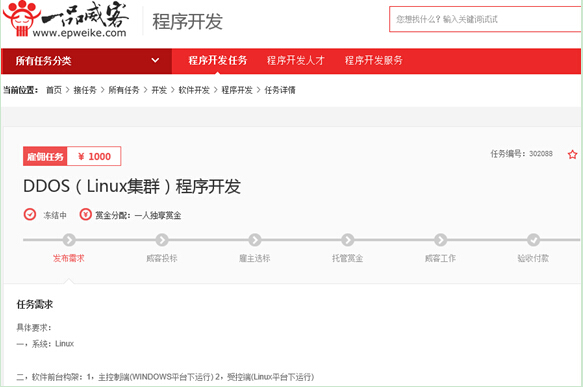Click the 验收付款 step label
The image size is (583, 387).
pos(533,258)
